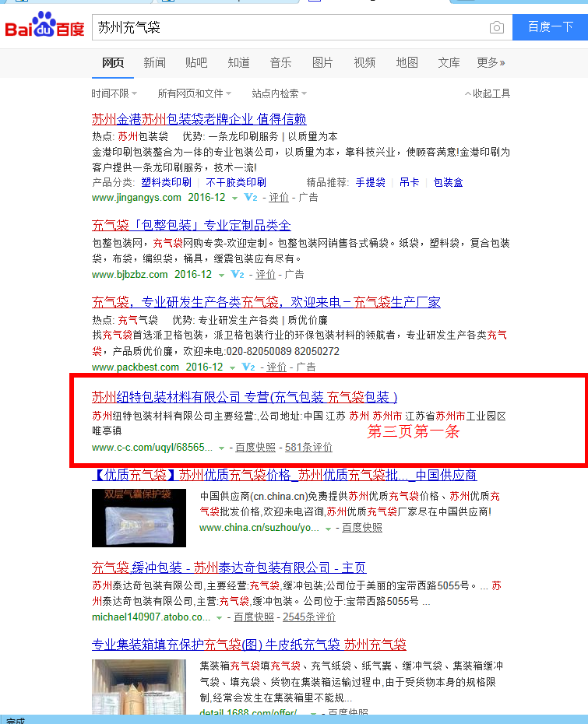Open result 苏州金港苏州包装袋老牌企业

tap(199, 120)
